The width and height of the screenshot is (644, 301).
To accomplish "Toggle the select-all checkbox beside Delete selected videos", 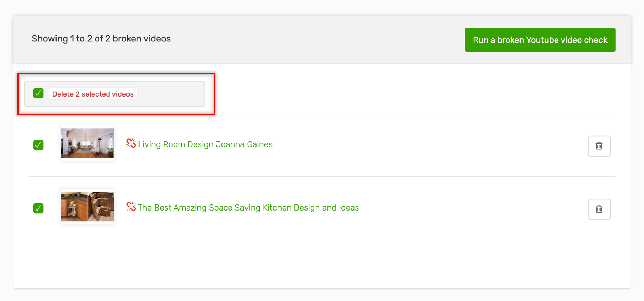I will [x=38, y=93].
